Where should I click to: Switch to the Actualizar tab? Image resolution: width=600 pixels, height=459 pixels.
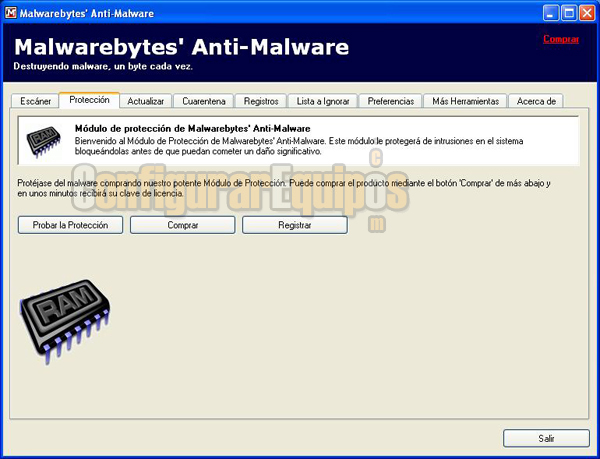tap(145, 101)
